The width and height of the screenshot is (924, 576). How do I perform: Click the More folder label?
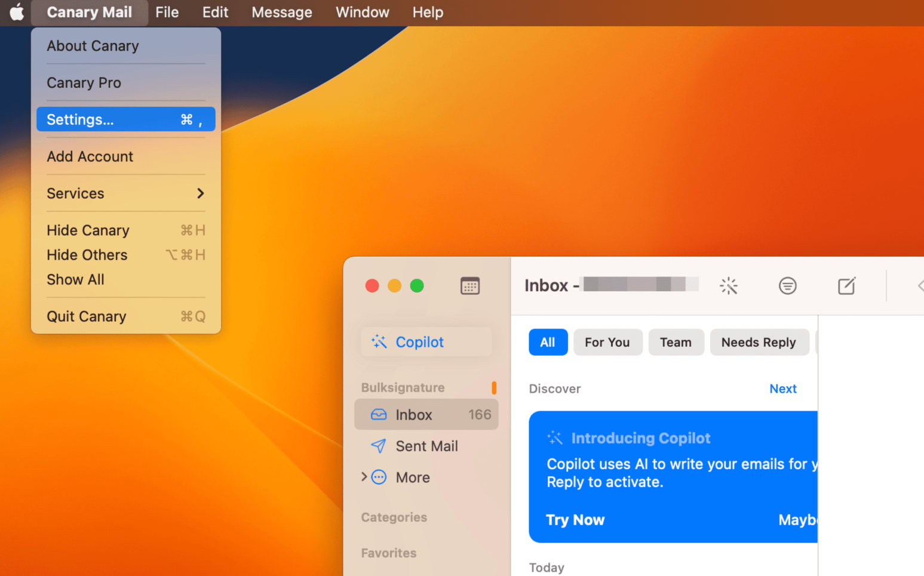click(x=413, y=478)
